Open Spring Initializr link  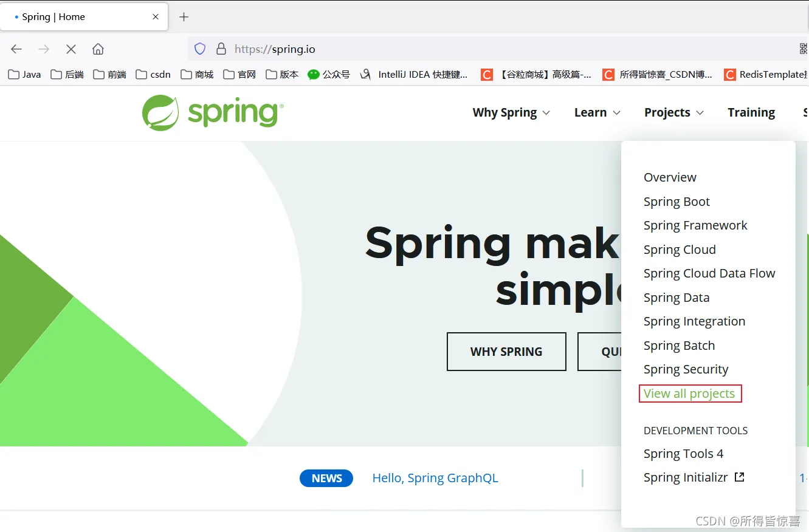coord(686,477)
